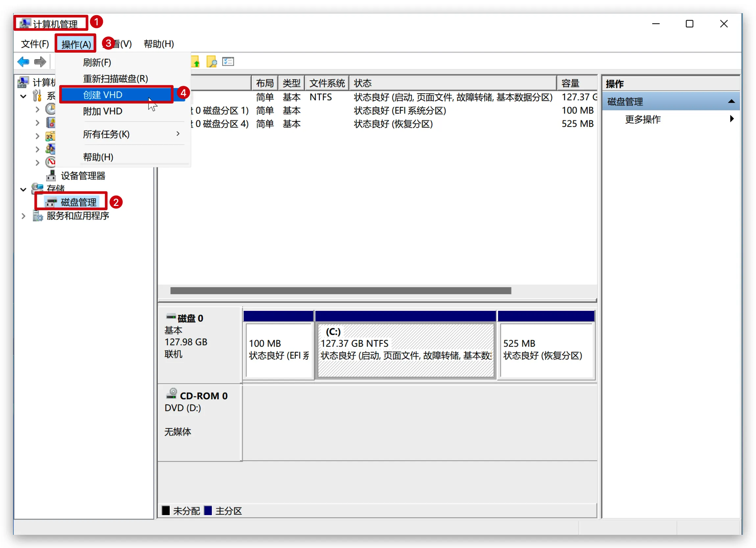Click the Local Users and Groups icon
Screen dimensions: 756x548
[x=50, y=149]
